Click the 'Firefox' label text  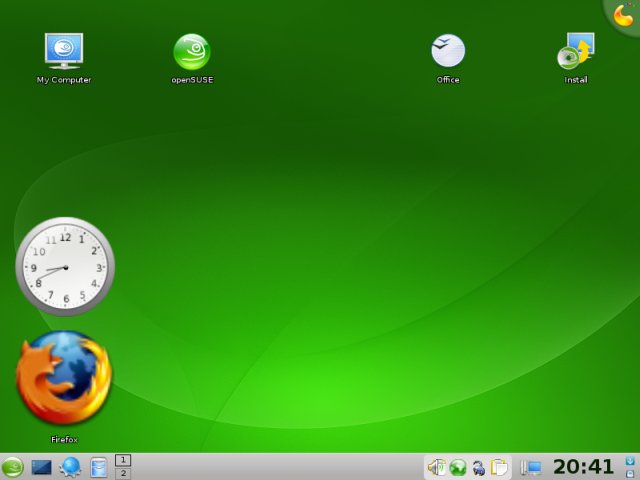click(x=64, y=440)
